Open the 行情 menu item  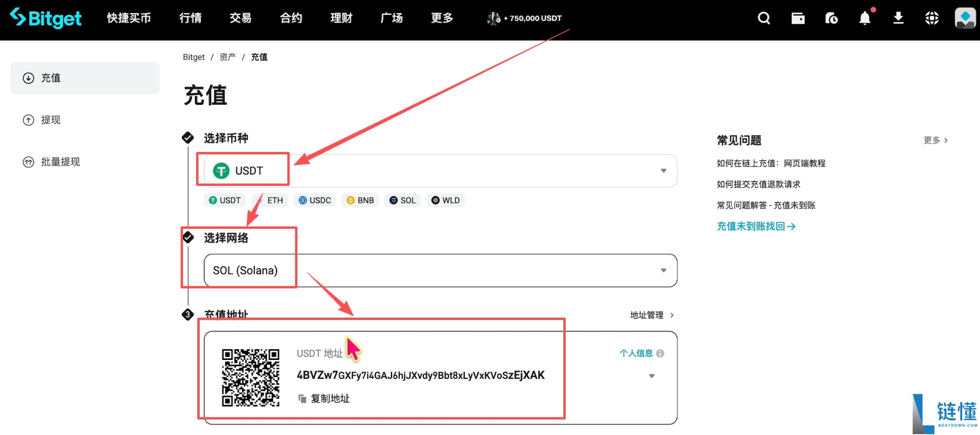click(x=191, y=18)
